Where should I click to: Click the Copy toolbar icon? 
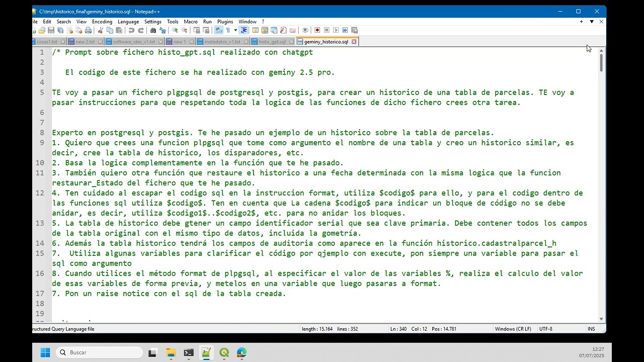tap(110, 30)
